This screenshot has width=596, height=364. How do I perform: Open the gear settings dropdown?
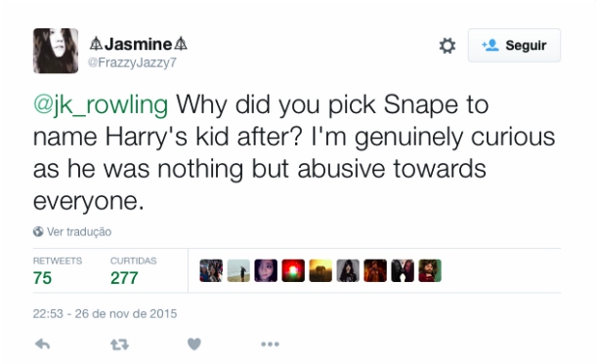447,46
